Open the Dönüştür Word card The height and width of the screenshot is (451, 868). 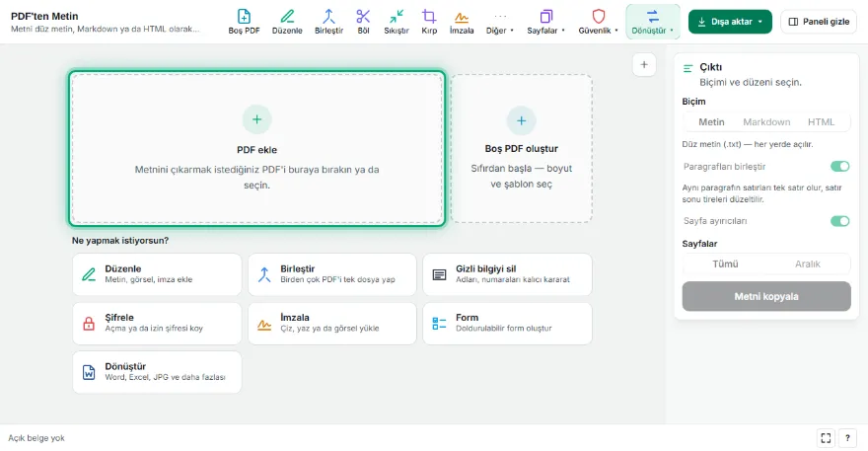coord(157,372)
